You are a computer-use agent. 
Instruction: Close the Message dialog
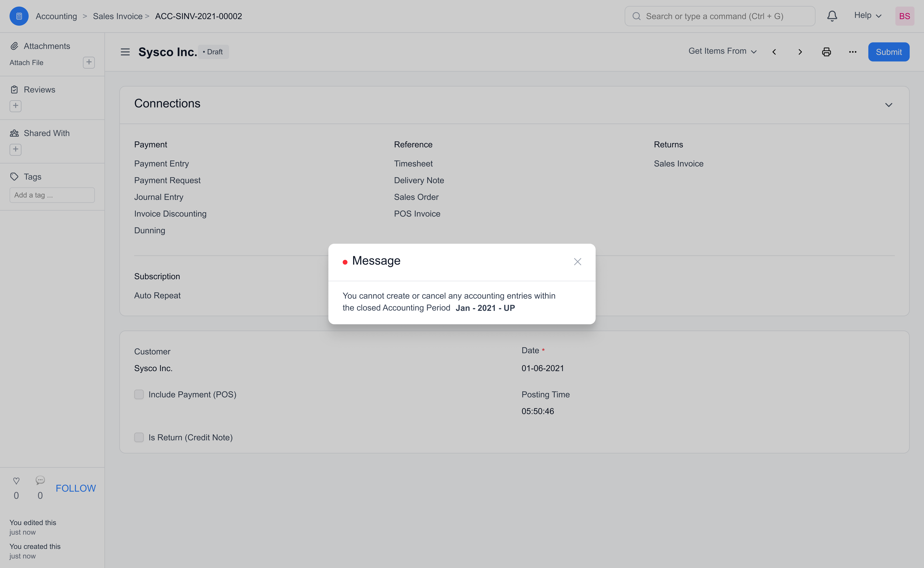point(577,261)
